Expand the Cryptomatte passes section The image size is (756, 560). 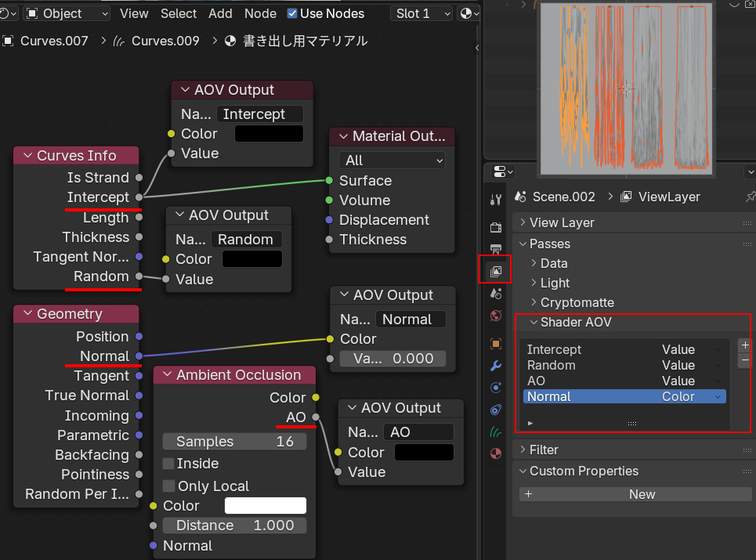[x=577, y=302]
